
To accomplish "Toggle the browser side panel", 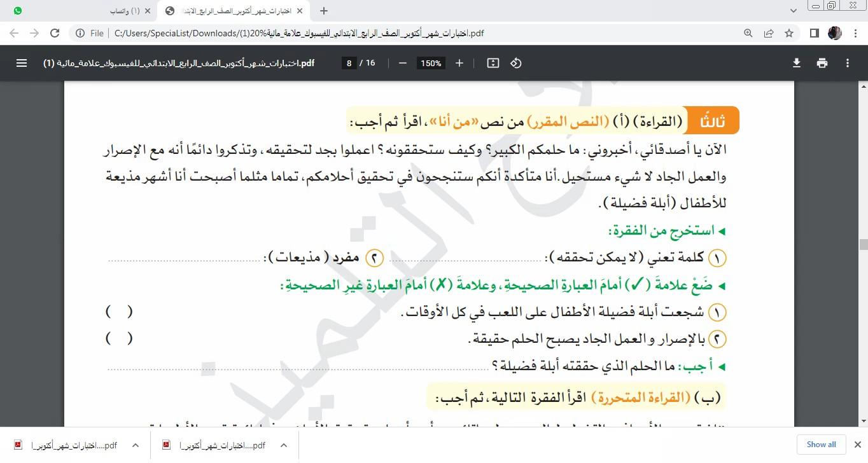I will click(x=814, y=33).
